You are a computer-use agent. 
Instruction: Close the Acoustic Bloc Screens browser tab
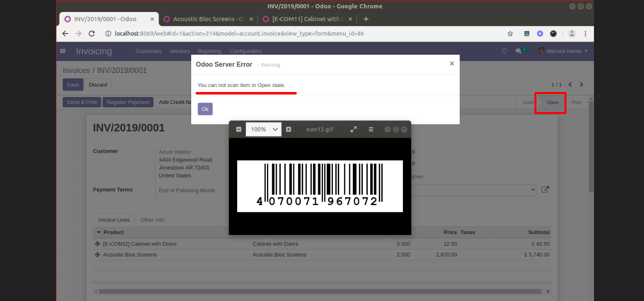coord(251,19)
